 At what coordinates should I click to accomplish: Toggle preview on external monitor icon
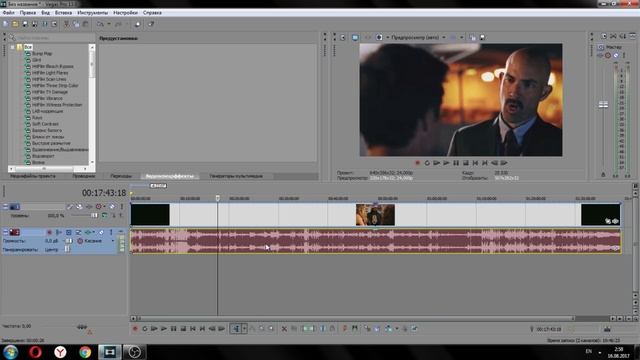pyautogui.click(x=355, y=37)
